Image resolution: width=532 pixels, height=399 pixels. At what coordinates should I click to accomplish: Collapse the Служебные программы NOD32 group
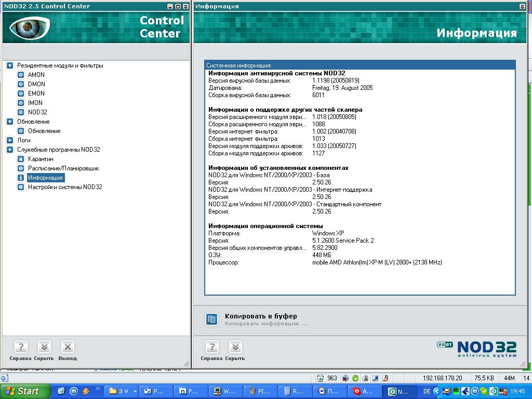(x=10, y=150)
